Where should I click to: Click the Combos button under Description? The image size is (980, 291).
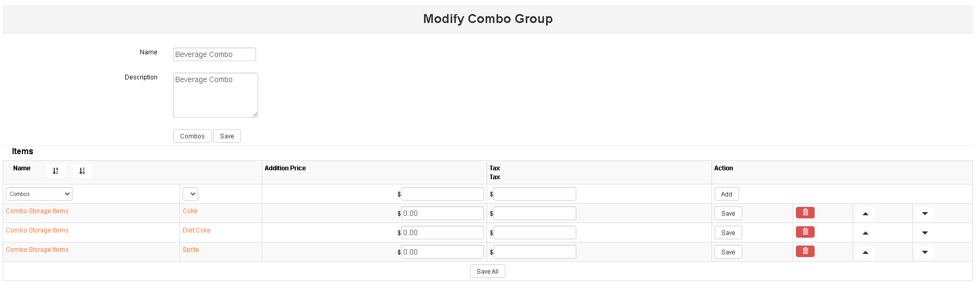[x=192, y=136]
